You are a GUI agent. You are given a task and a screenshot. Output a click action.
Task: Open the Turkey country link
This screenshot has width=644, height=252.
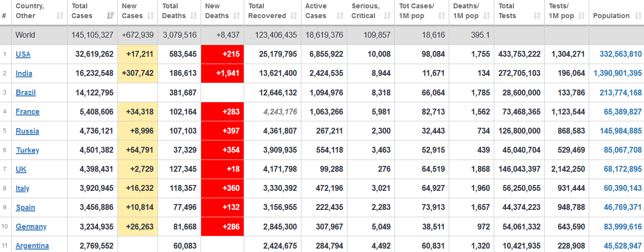27,150
